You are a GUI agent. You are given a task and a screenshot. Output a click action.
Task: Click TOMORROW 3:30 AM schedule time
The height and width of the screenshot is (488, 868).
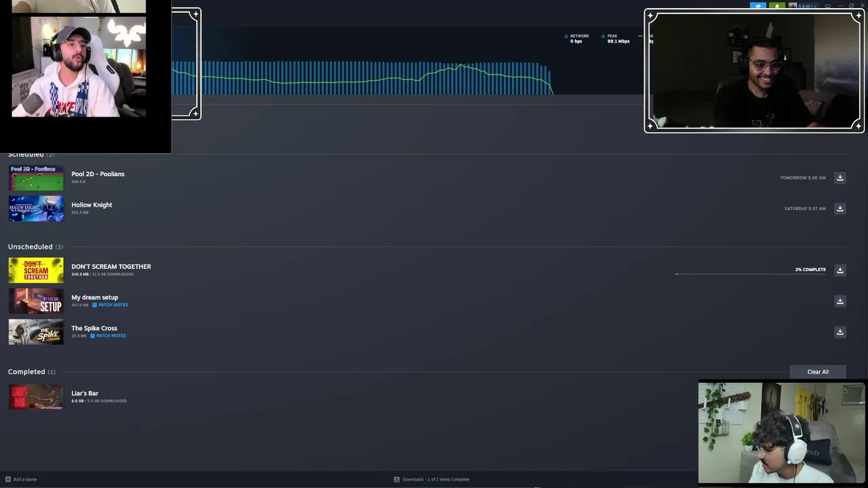(803, 178)
